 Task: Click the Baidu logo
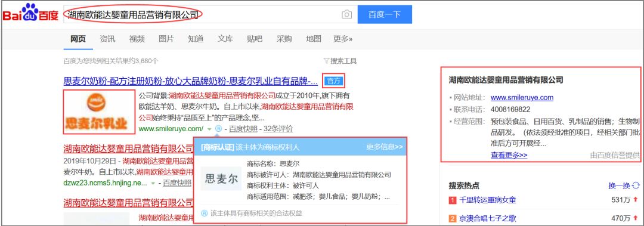31,13
